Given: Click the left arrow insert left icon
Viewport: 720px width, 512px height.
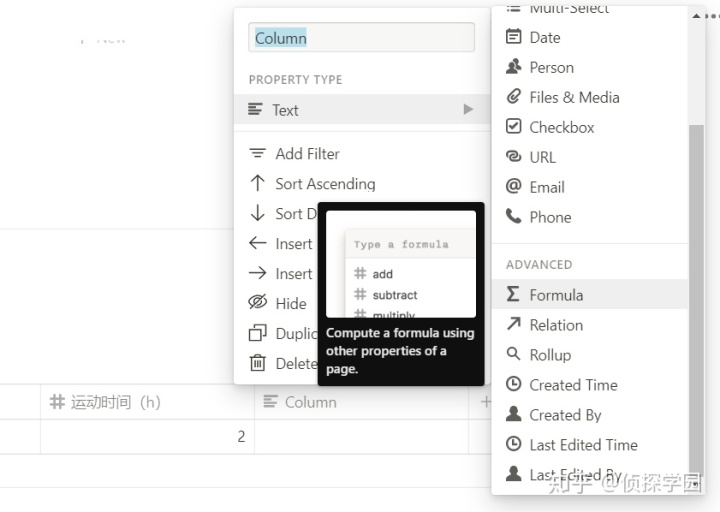Looking at the screenshot, I should coord(258,243).
